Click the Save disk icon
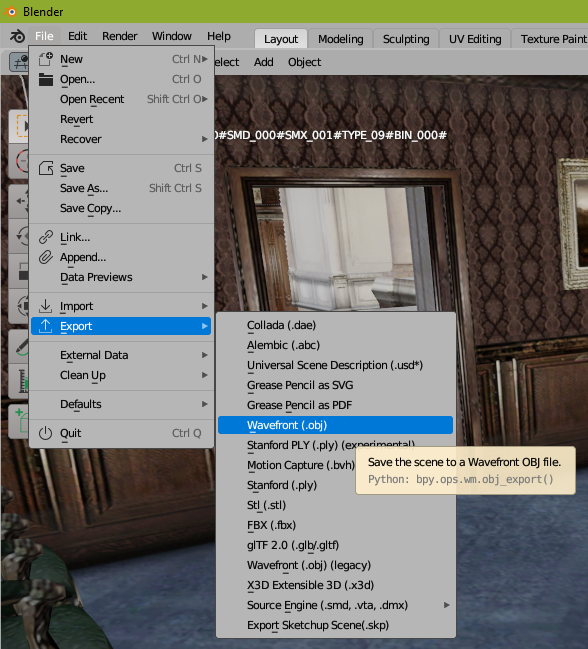The image size is (588, 649). tap(46, 168)
